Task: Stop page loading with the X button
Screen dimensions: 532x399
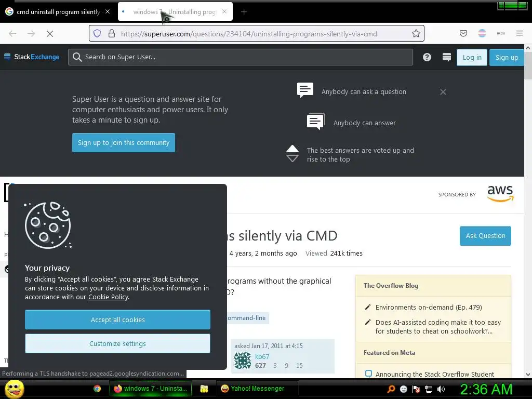Action: coord(49,34)
